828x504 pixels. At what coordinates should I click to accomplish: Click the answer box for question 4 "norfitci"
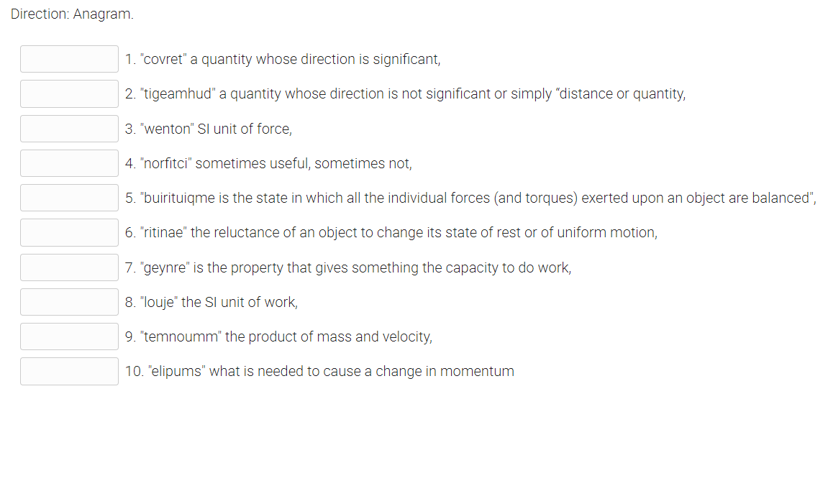click(69, 162)
